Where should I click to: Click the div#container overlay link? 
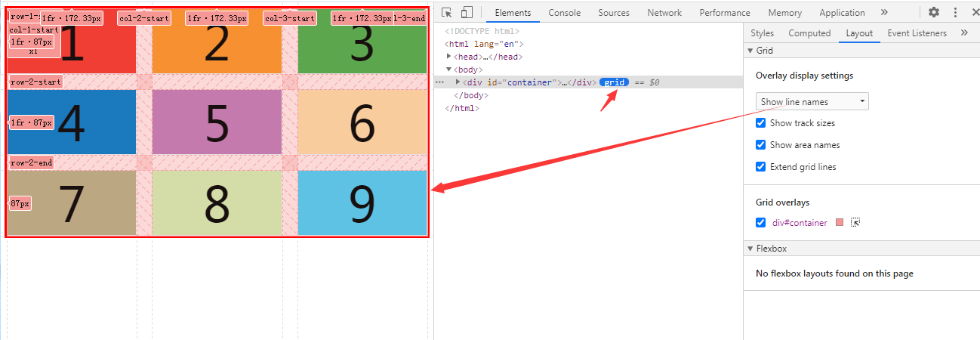[800, 223]
